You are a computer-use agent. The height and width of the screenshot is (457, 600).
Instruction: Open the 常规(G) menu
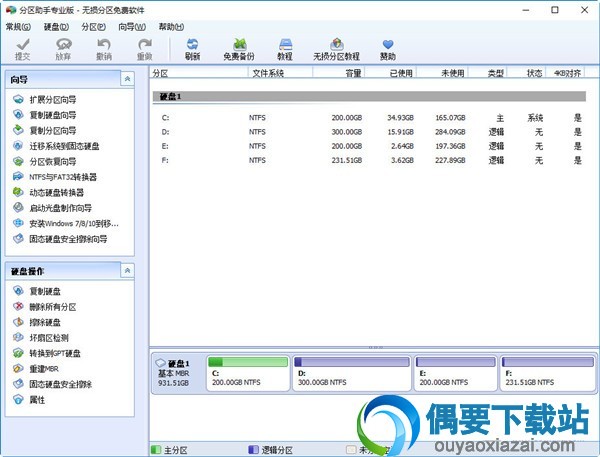point(18,27)
